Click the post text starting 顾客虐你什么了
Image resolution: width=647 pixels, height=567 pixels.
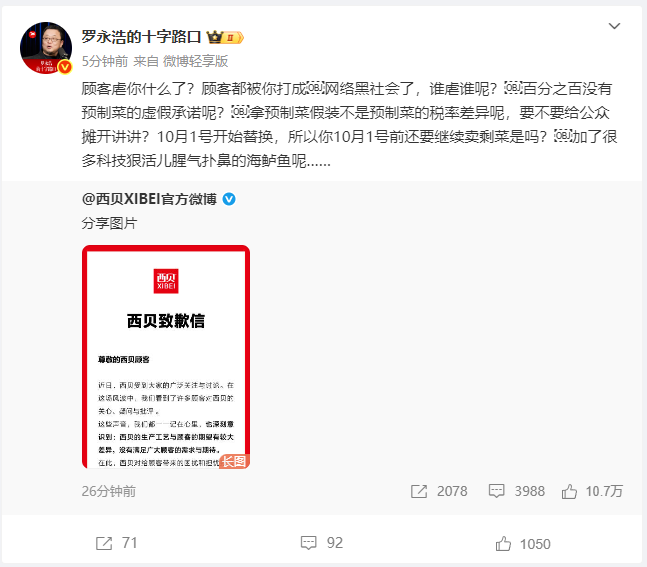tap(349, 125)
